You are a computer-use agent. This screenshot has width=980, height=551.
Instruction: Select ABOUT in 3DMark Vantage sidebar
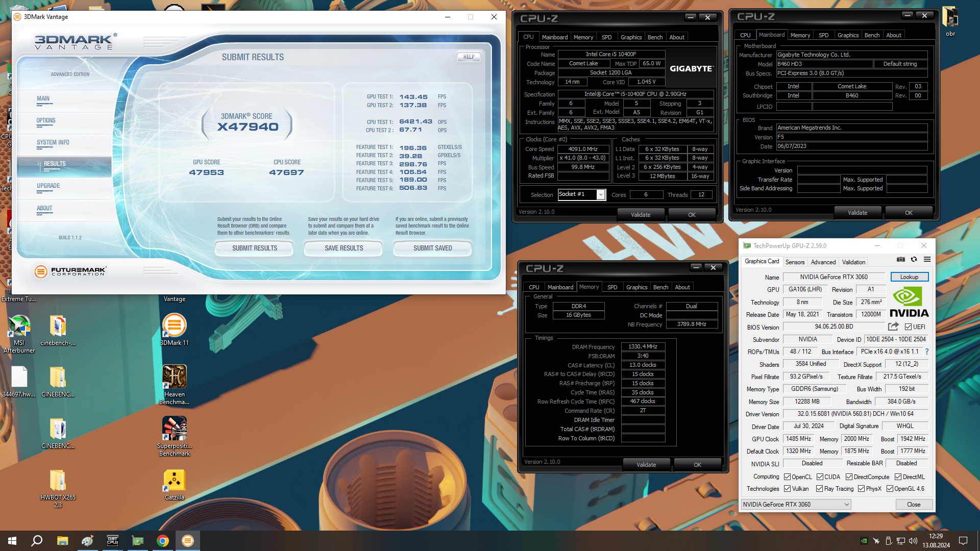click(44, 209)
